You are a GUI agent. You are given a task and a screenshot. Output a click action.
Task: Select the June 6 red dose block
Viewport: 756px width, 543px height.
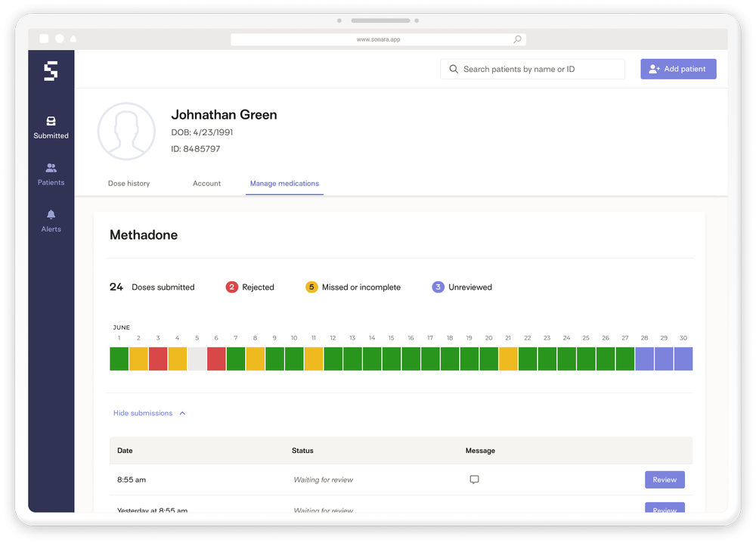pos(216,358)
